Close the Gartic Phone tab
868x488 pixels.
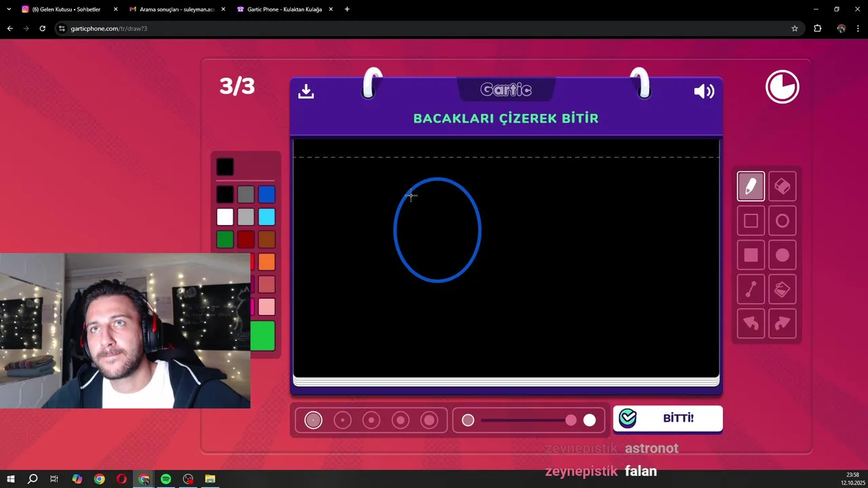pos(330,9)
